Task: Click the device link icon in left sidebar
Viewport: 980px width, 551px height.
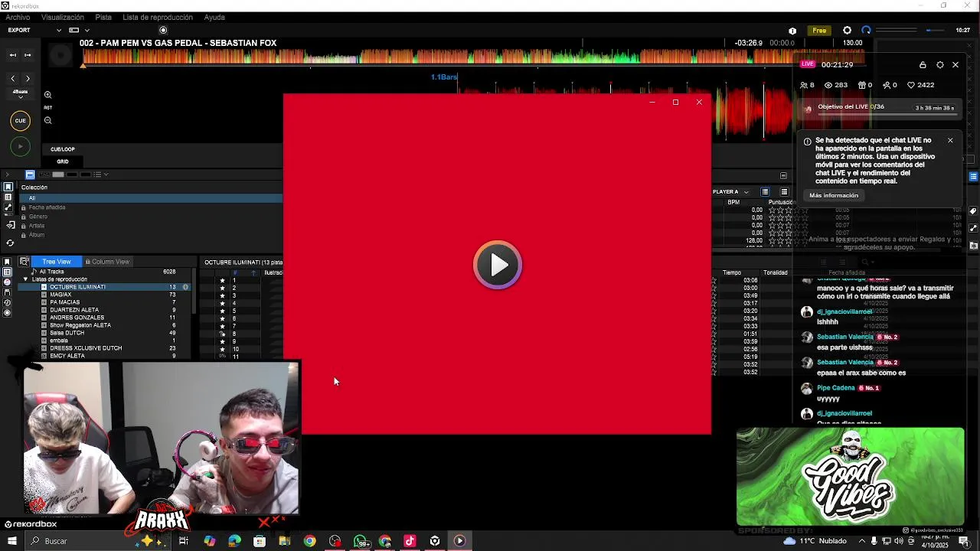Action: point(9,225)
